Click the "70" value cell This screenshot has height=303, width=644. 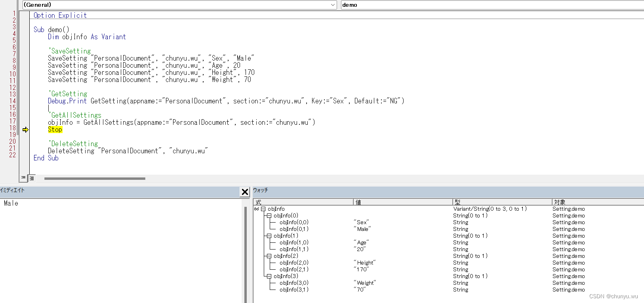click(360, 290)
